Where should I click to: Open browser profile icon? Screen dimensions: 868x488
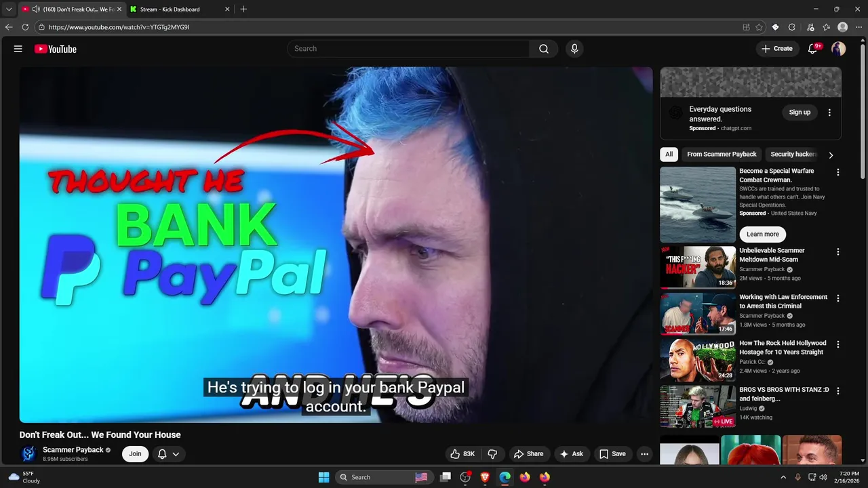pos(843,27)
